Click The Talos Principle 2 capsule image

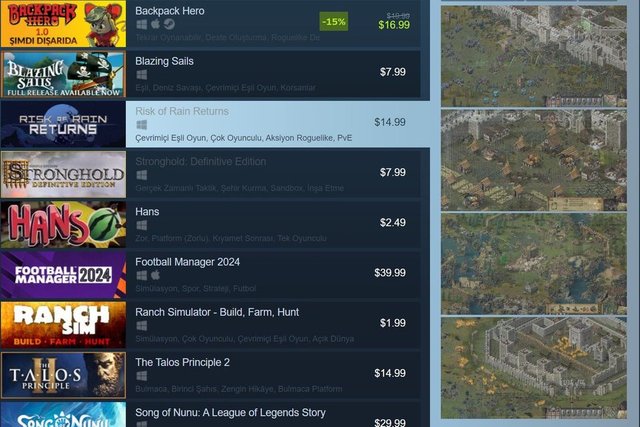[x=63, y=375]
